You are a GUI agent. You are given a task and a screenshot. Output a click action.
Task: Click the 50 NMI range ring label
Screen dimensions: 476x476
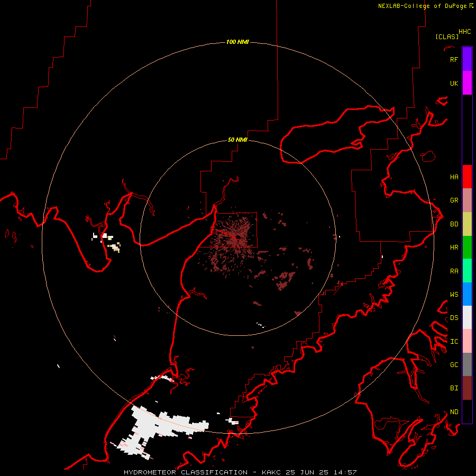coord(237,140)
